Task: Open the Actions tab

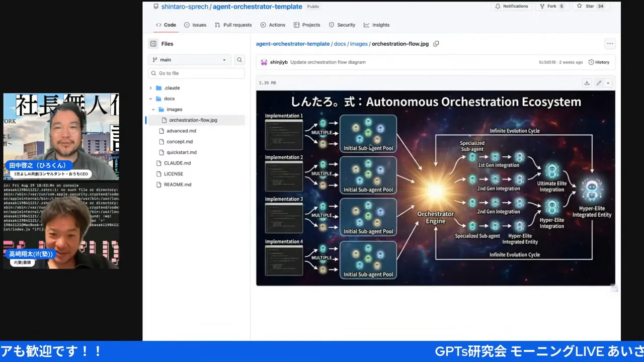Action: [277, 25]
